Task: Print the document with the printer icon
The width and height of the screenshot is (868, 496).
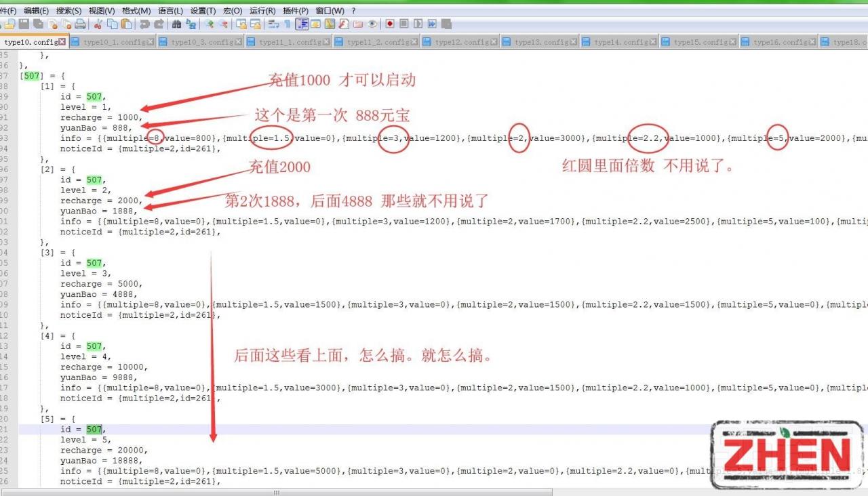Action: 80,24
